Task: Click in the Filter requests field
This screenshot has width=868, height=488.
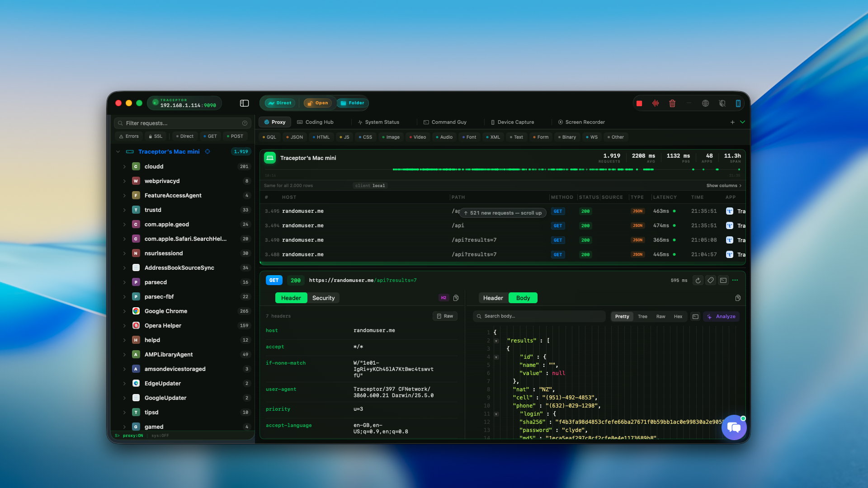Action: [183, 123]
